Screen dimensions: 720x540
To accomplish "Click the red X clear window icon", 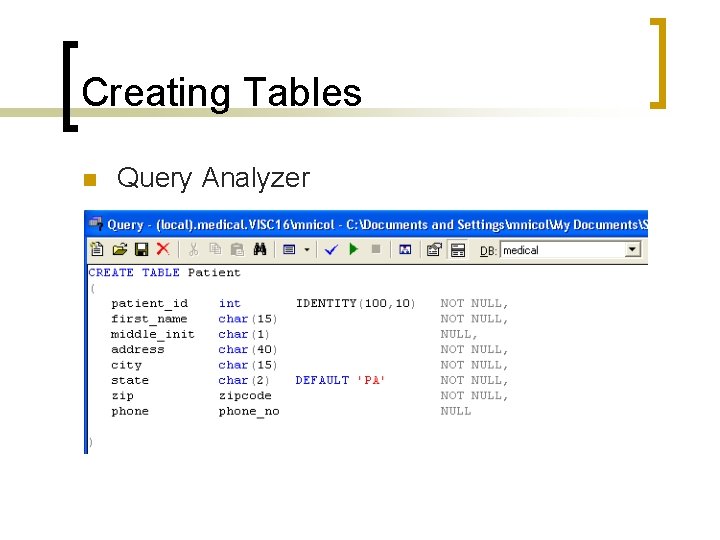I will tap(163, 249).
